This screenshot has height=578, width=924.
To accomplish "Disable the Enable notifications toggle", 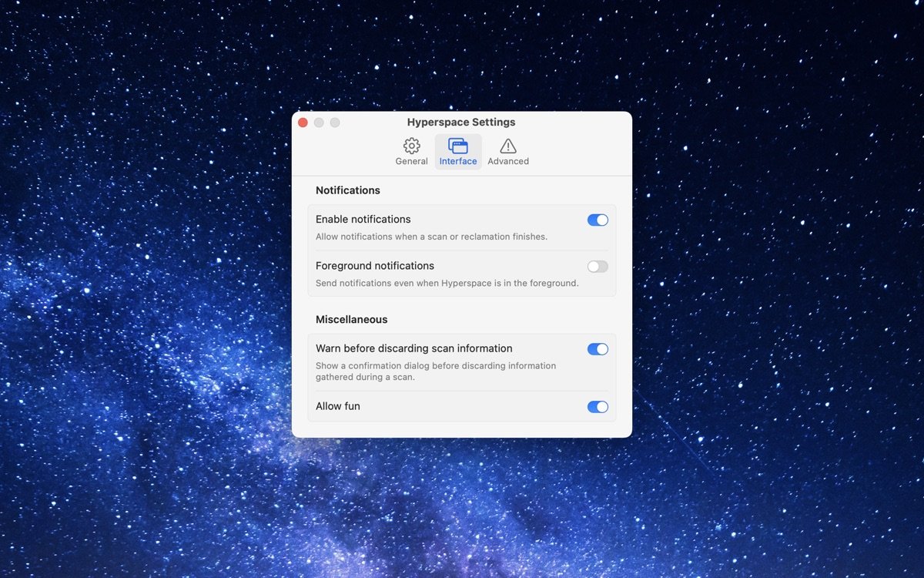I will 598,220.
